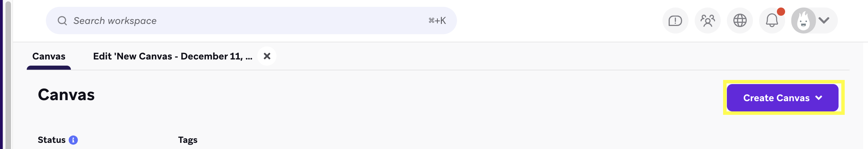868x149 pixels.
Task: Open the feedback speech bubble icon
Action: [675, 21]
